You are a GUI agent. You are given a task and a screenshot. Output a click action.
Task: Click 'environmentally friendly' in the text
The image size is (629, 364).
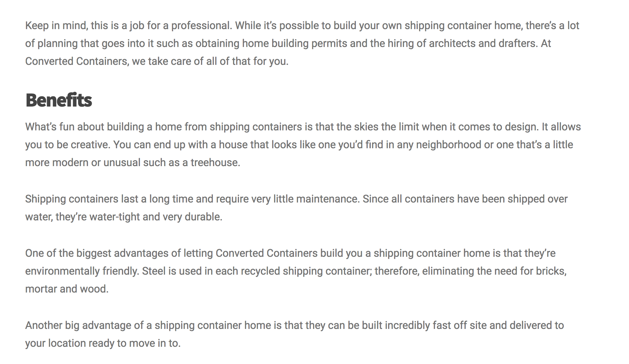[x=81, y=271]
